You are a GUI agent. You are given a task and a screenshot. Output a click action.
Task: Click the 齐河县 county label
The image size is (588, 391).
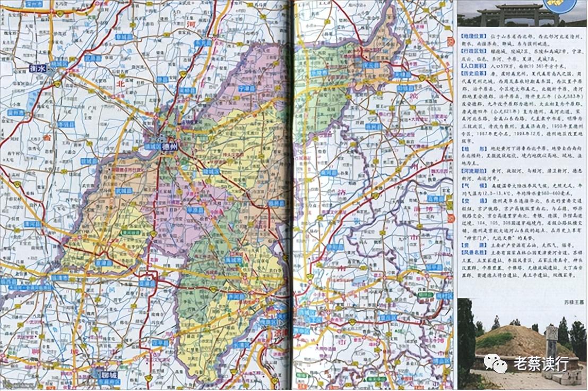[x=237, y=296]
